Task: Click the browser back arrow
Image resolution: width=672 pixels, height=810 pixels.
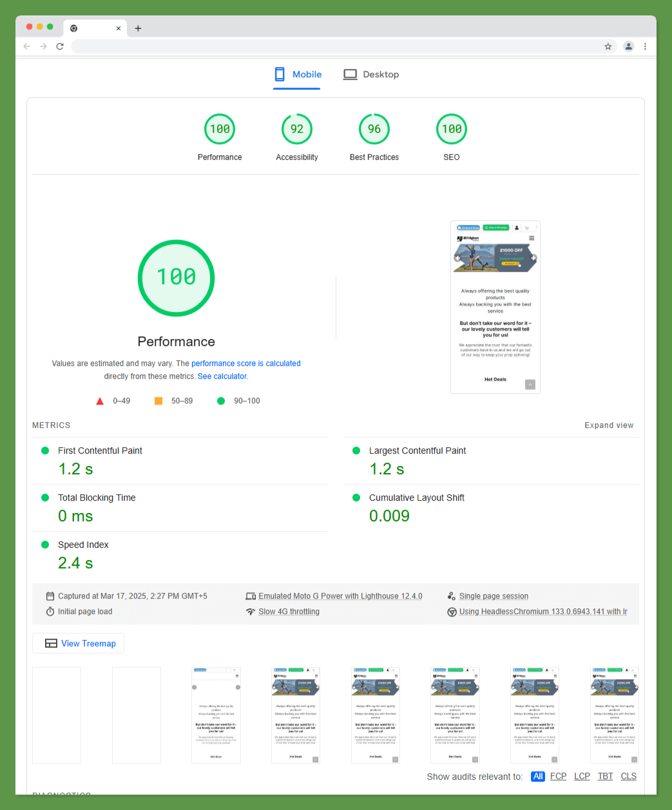Action: pyautogui.click(x=26, y=46)
